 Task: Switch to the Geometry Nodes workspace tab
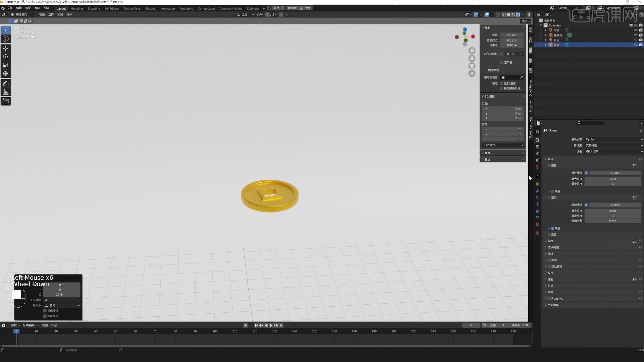coord(231,9)
